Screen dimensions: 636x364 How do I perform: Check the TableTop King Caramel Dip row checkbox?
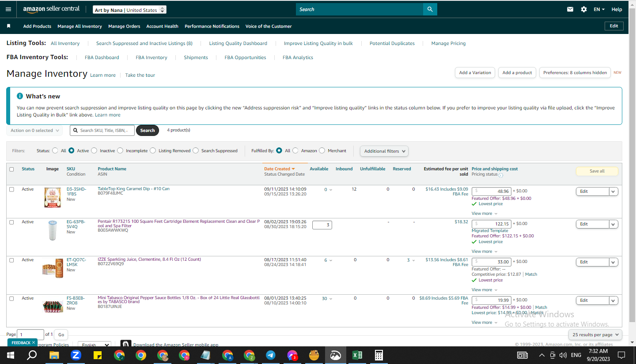pos(12,189)
